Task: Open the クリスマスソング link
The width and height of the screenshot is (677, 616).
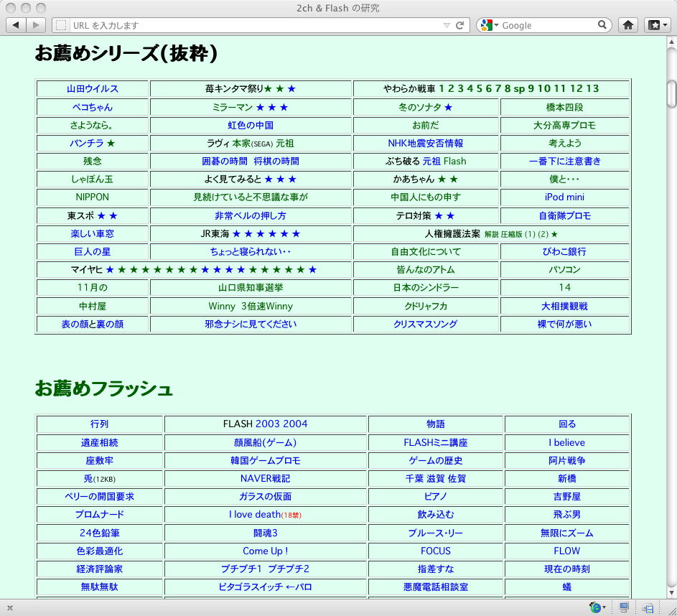Action: 426,325
